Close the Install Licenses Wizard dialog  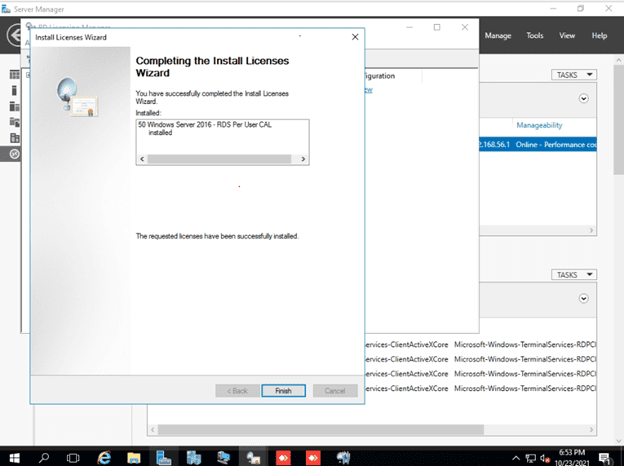355,37
